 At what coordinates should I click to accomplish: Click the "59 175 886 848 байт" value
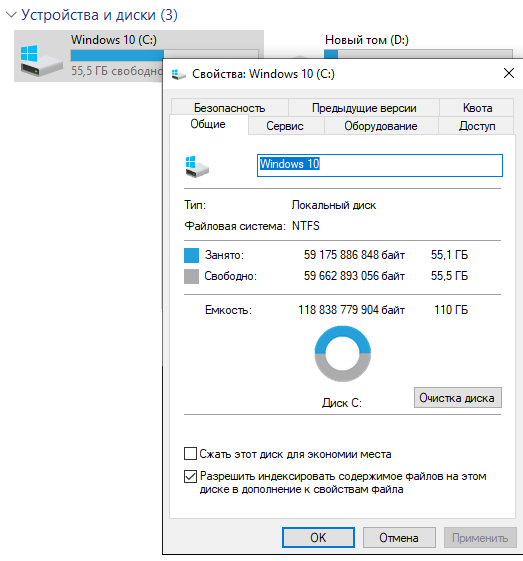tap(354, 255)
